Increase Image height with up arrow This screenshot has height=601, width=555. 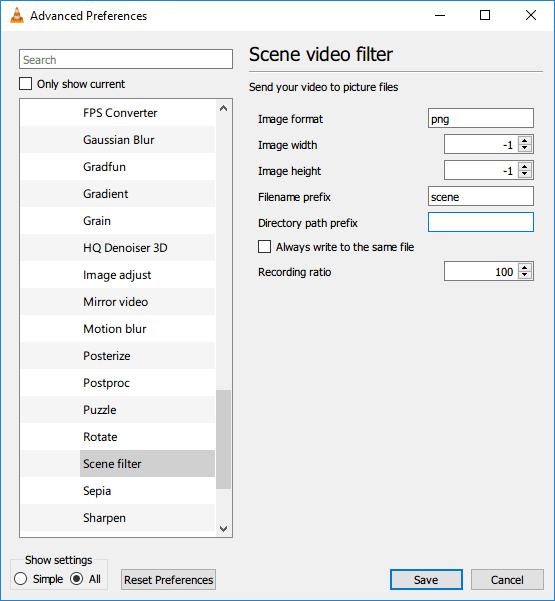(x=525, y=166)
